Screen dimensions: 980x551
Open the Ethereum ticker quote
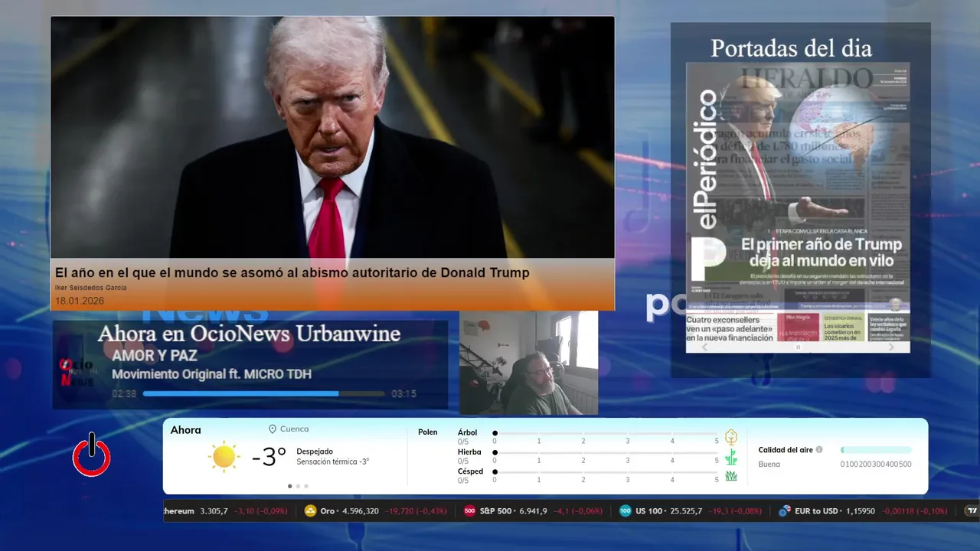coord(226,511)
